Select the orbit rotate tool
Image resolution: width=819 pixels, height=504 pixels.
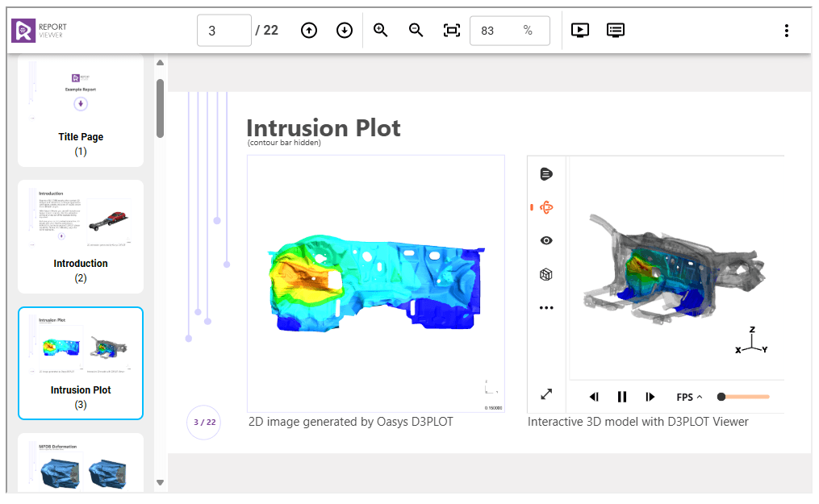546,207
